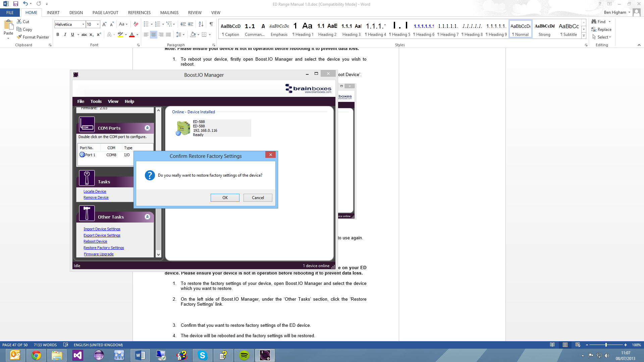The image size is (644, 362).
Task: Collapse the COM Ports section
Action: tap(147, 128)
